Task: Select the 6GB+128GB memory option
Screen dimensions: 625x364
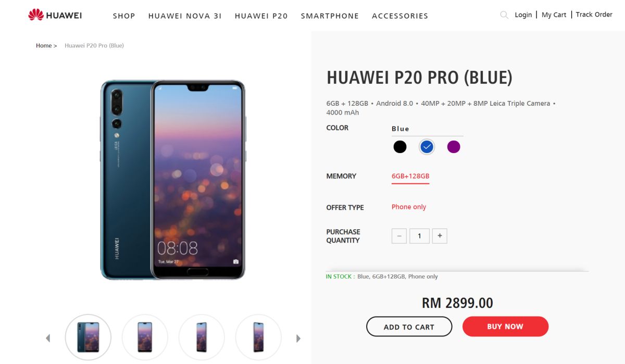Action: click(x=410, y=176)
